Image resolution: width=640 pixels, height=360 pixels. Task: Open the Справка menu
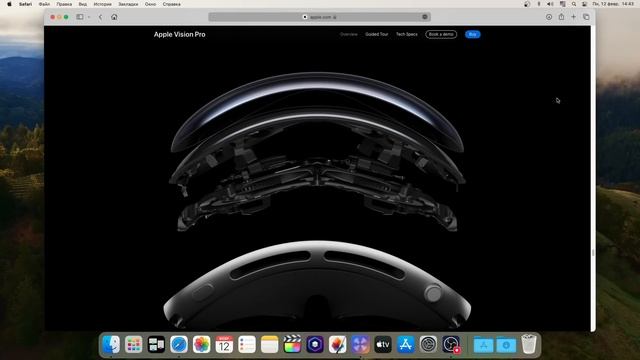pos(171,4)
